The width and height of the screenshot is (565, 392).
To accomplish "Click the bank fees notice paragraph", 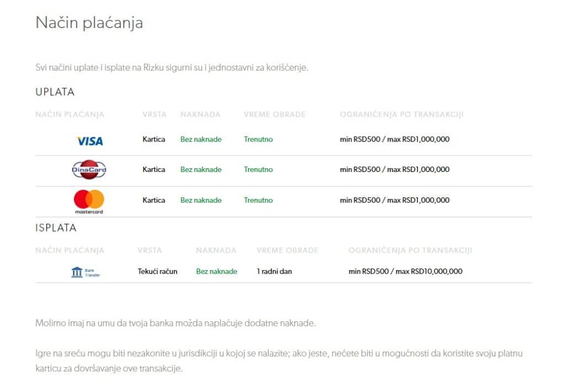I will click(175, 323).
